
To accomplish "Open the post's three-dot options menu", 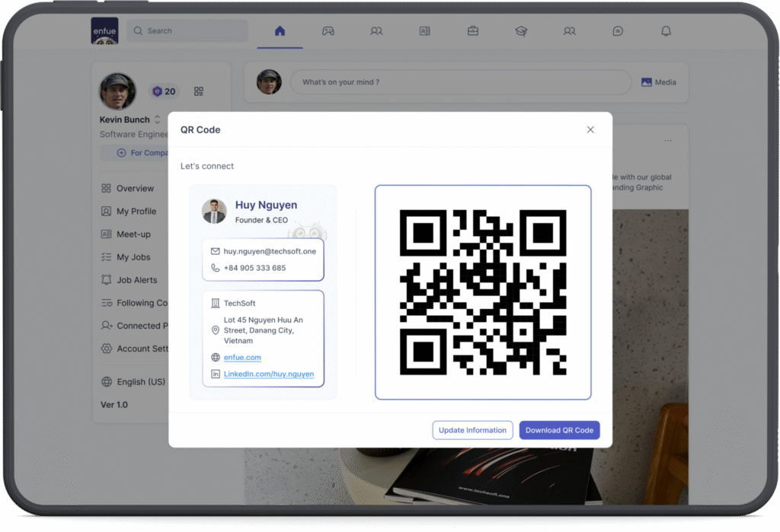I will [x=668, y=140].
